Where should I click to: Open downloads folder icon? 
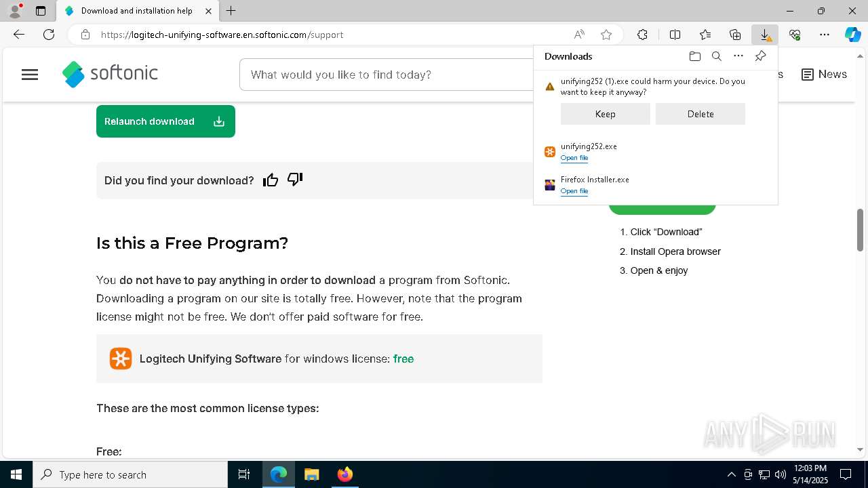click(695, 56)
